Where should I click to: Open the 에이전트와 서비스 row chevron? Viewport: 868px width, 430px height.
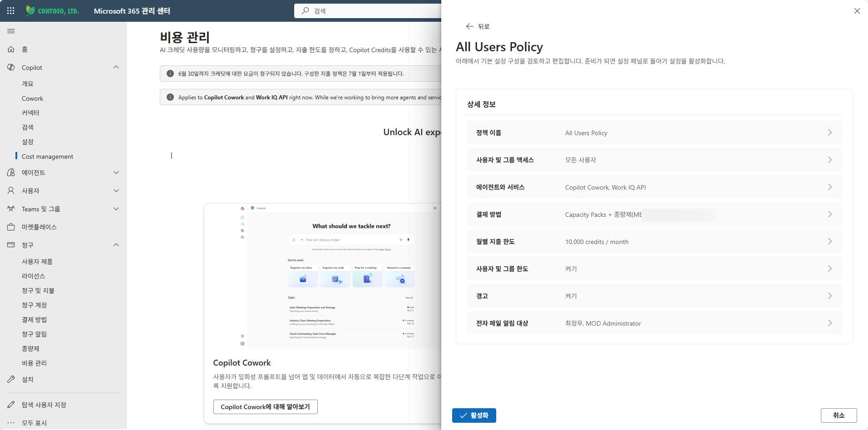[x=829, y=187]
